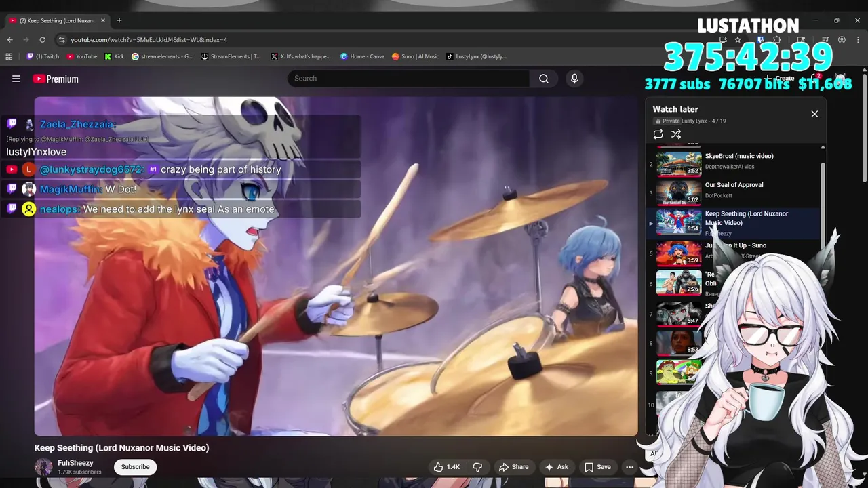Click the Watch later playlist title
This screenshot has width=868, height=488.
(x=675, y=109)
